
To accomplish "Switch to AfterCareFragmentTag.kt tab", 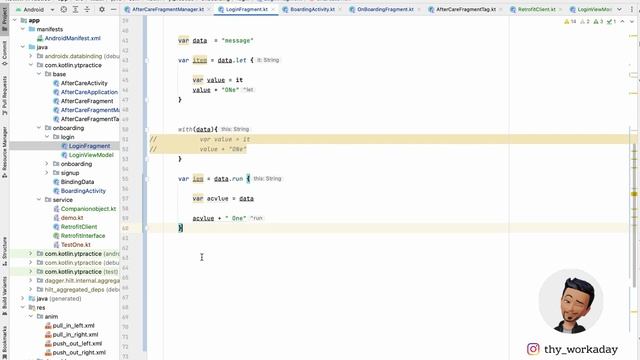I will pyautogui.click(x=466, y=9).
